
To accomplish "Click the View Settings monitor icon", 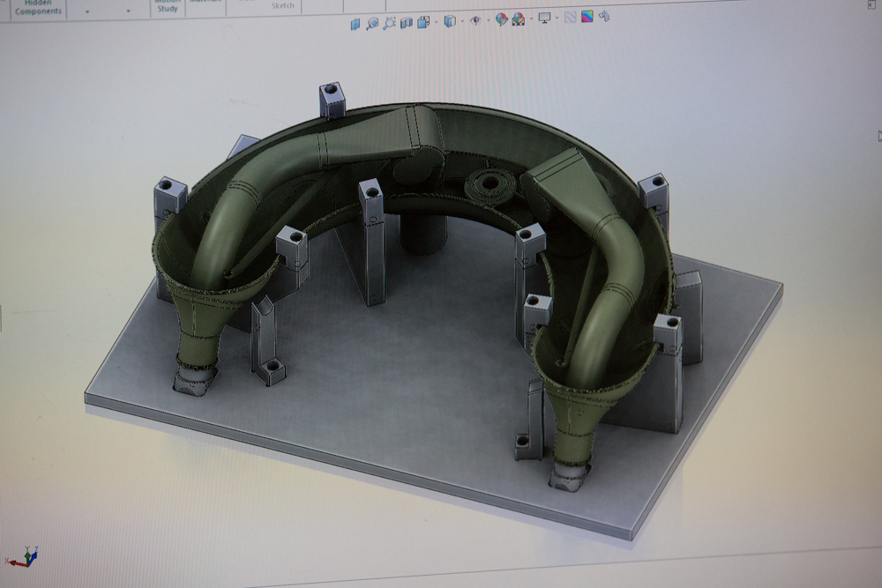I will (x=544, y=18).
